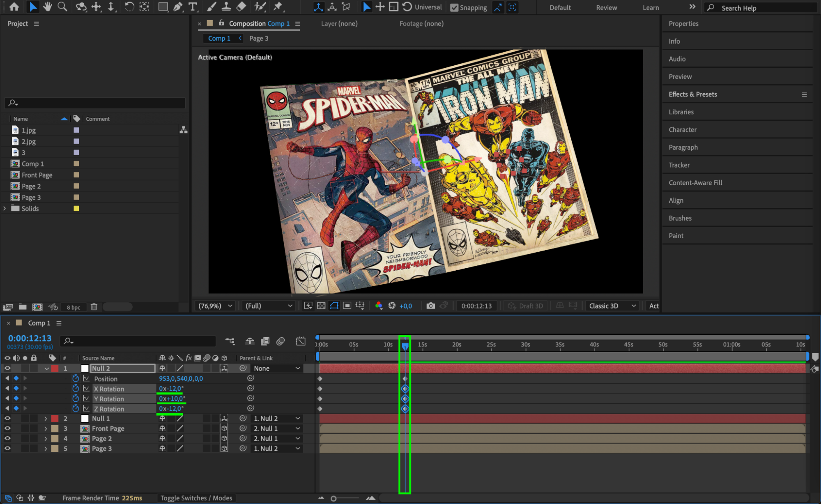The width and height of the screenshot is (821, 504).
Task: Select the Rectangle shape tool
Action: pyautogui.click(x=163, y=7)
